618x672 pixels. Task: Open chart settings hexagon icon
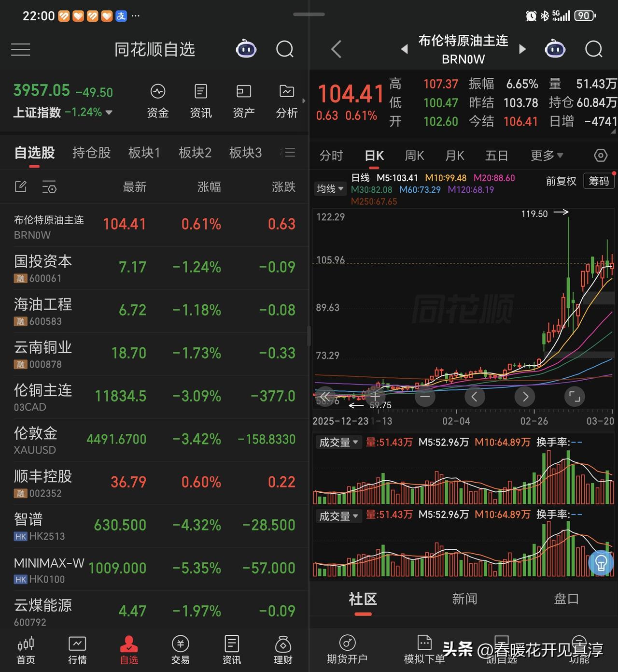(x=601, y=156)
